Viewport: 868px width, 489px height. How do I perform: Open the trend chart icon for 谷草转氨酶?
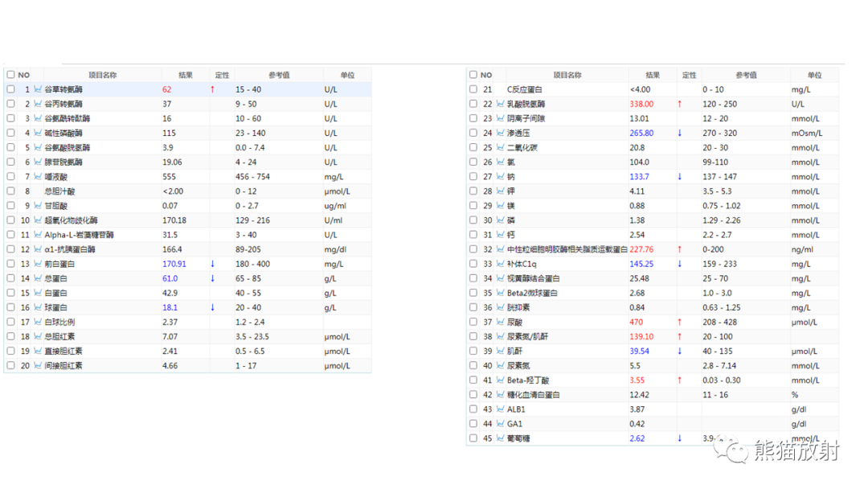click(x=38, y=89)
